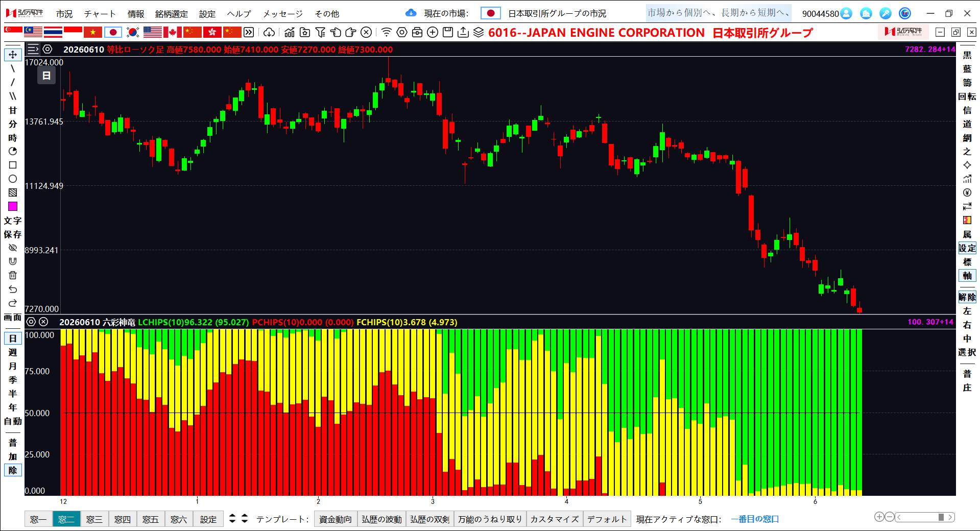
Task: Click the right template up-down arrows
Action: (x=245, y=519)
